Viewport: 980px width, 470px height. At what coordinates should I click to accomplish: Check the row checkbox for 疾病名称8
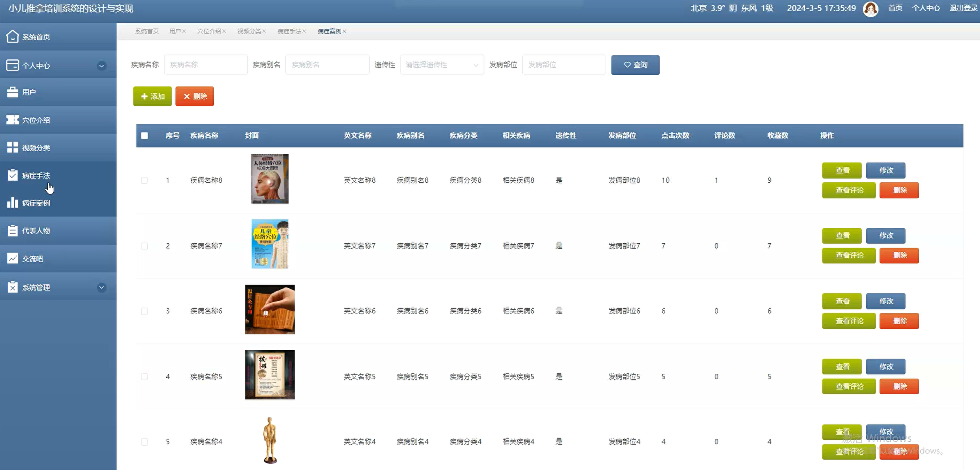pos(145,180)
